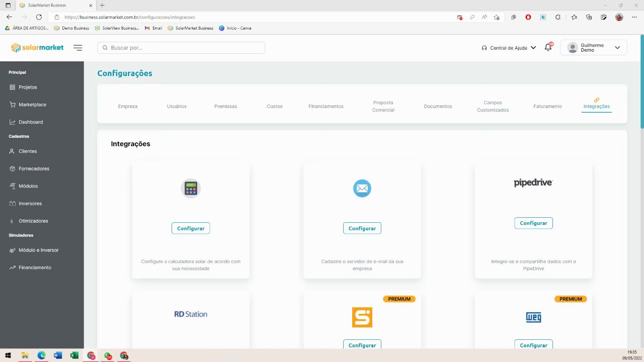This screenshot has width=644, height=362.
Task: Click the solar calculator integration icon
Action: coord(191,189)
